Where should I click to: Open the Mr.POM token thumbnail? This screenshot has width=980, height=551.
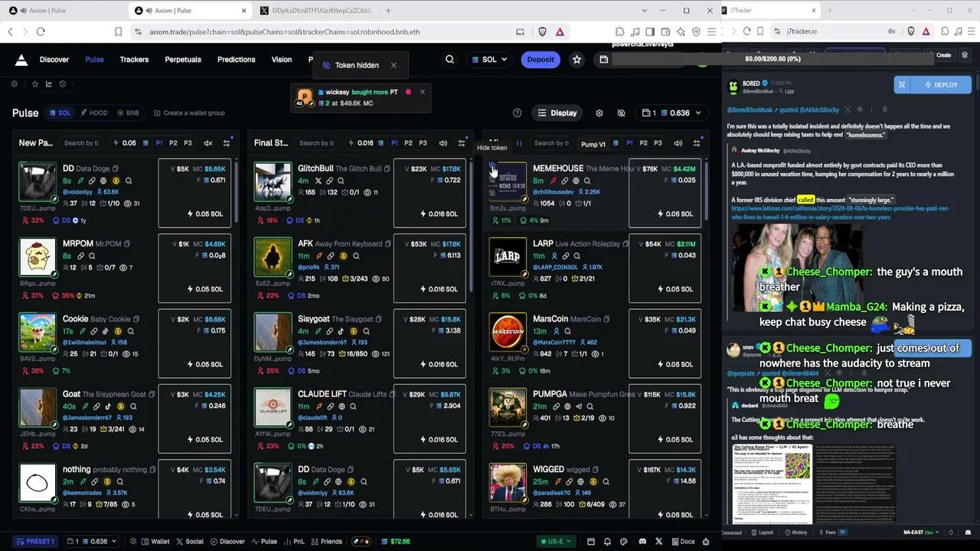coord(38,258)
